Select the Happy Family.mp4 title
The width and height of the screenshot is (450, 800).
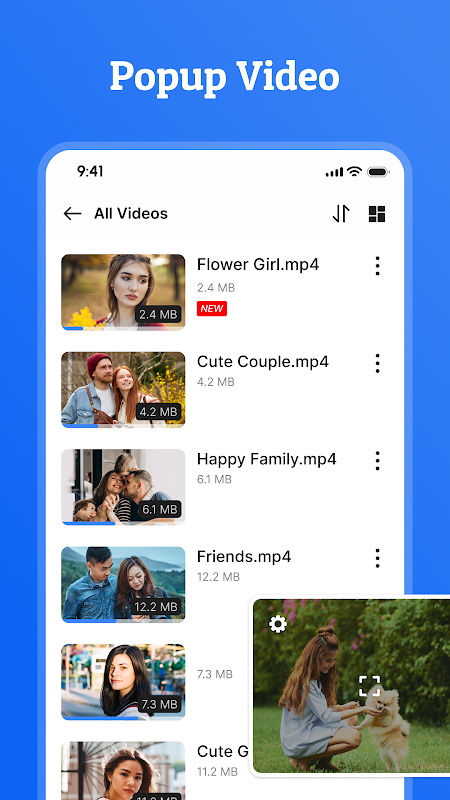coord(267,460)
